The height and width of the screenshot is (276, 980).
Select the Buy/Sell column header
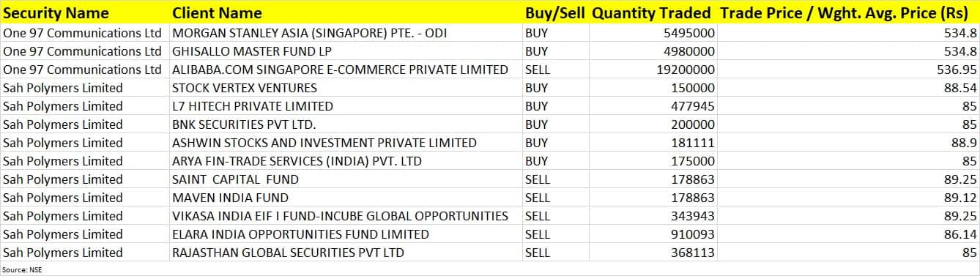[555, 12]
